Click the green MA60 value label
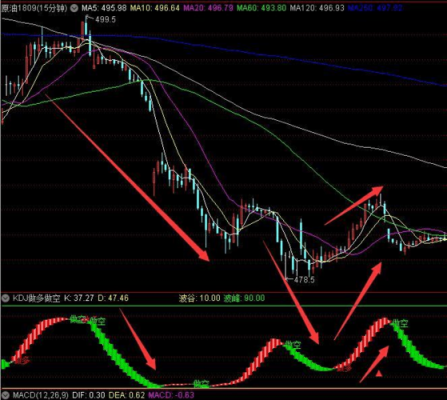 261,7
